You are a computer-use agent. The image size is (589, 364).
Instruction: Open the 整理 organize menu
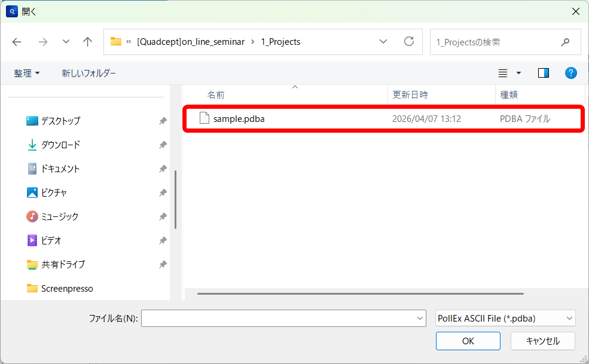[x=27, y=73]
